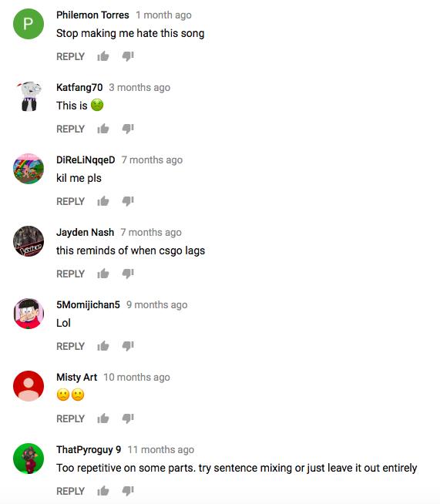Open 5Momijichan5's channel name
This screenshot has height=504, width=440.
coord(88,304)
